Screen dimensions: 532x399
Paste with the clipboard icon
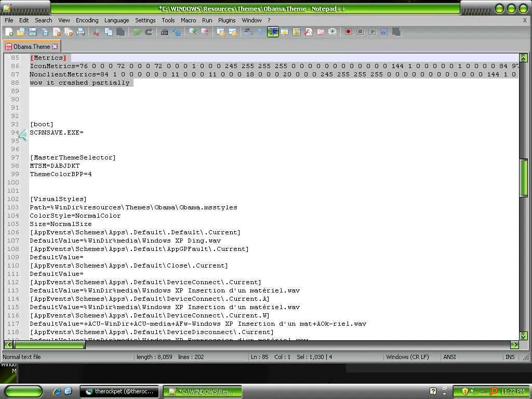pyautogui.click(x=121, y=32)
